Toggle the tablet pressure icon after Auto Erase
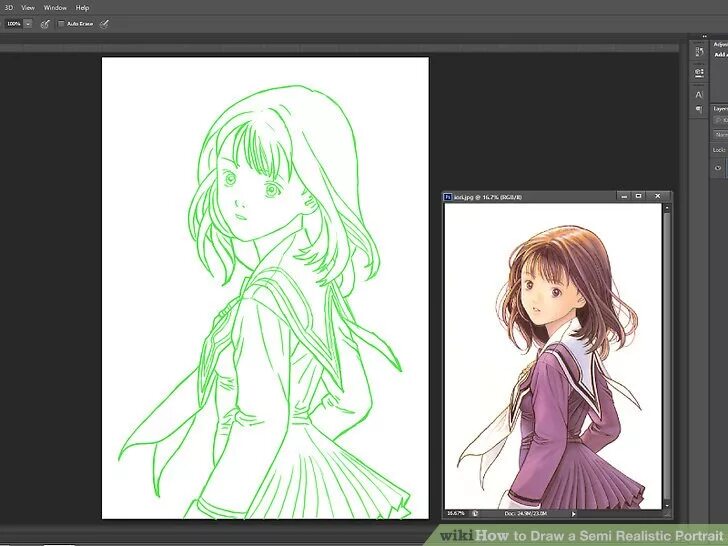The width and height of the screenshot is (728, 546). 104,24
